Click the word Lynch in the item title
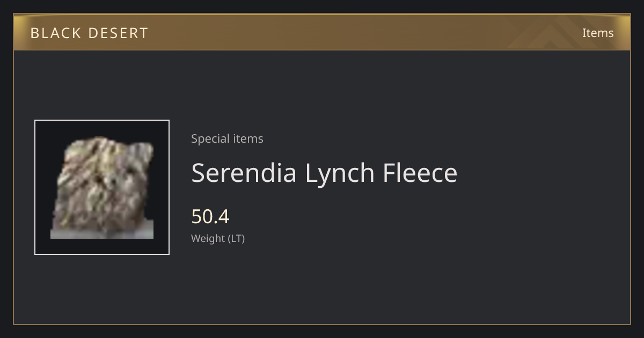644x338 pixels. click(x=340, y=173)
